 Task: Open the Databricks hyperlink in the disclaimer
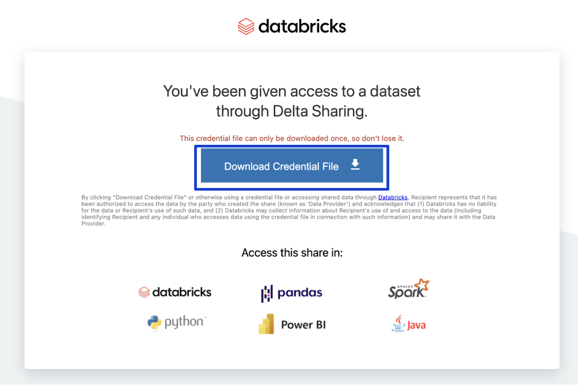(393, 197)
